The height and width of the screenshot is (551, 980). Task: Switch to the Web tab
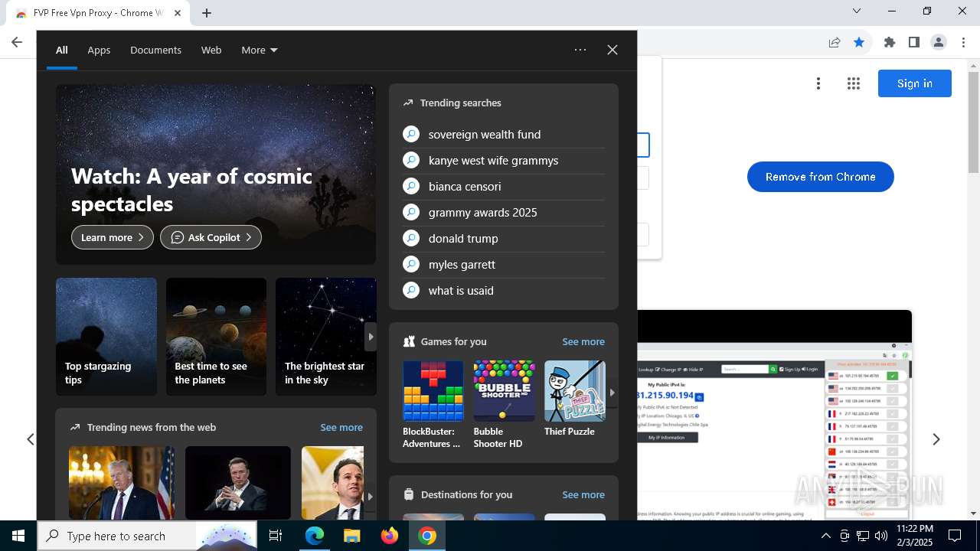tap(211, 50)
